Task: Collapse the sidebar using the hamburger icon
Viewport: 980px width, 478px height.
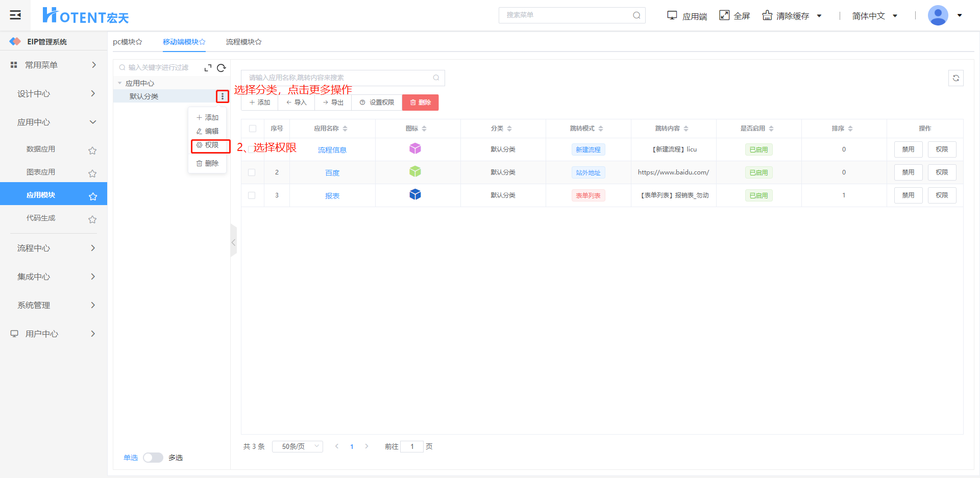Action: pos(15,15)
